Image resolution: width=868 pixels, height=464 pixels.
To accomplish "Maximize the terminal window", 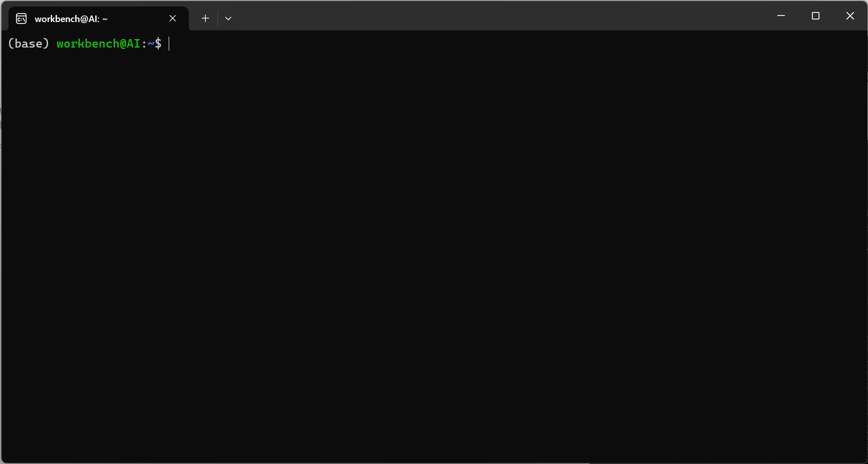I will [815, 16].
